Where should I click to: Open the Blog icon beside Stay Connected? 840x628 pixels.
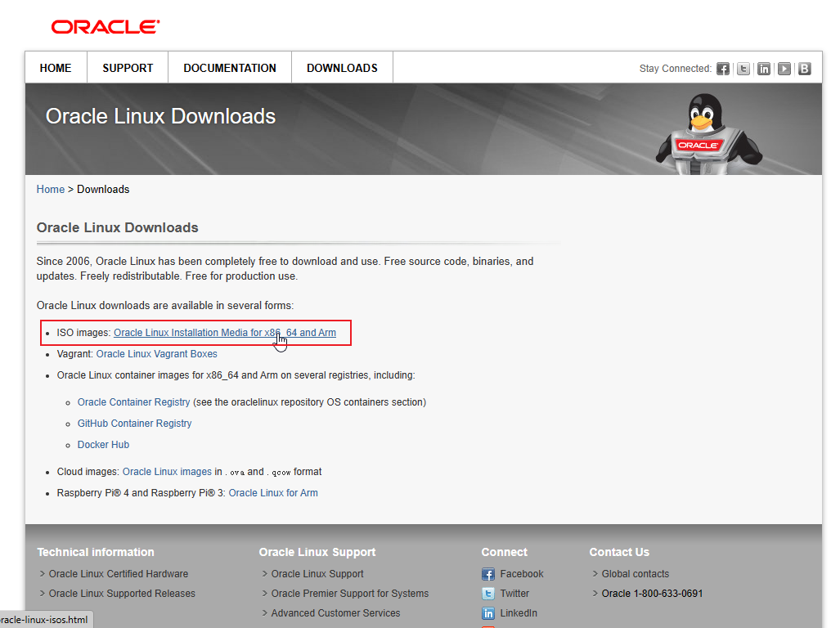[x=804, y=69]
